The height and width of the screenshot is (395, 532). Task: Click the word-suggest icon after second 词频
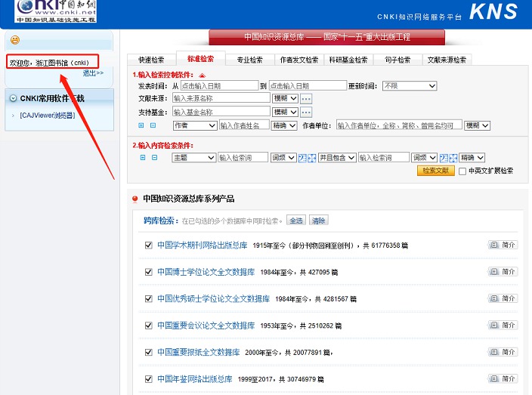(444, 158)
